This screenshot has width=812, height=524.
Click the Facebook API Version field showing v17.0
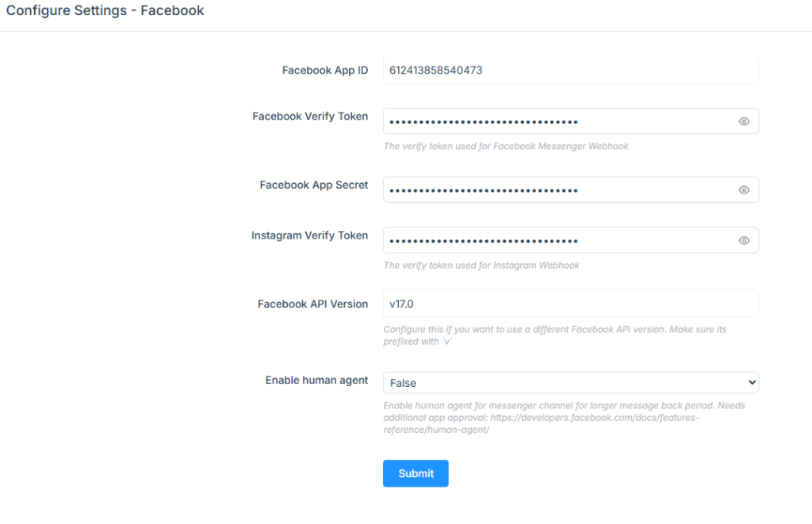point(571,304)
